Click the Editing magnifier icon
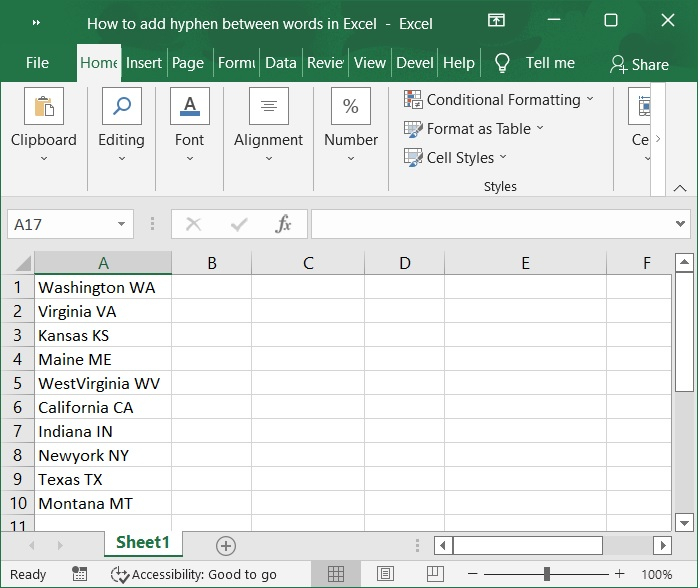 [121, 107]
